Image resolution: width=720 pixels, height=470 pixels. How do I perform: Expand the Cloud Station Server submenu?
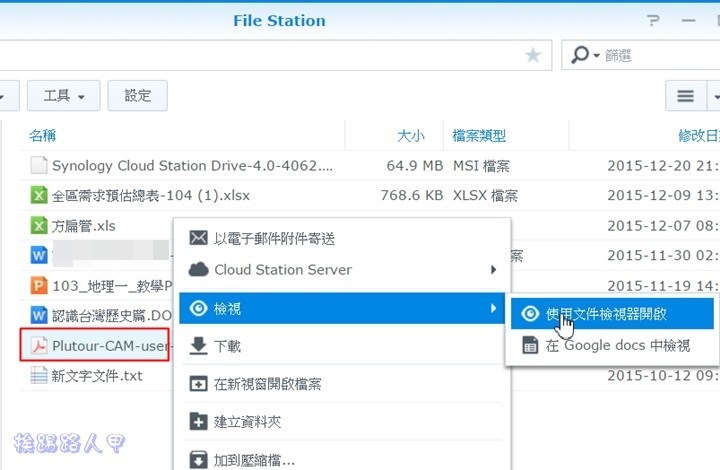tap(344, 269)
